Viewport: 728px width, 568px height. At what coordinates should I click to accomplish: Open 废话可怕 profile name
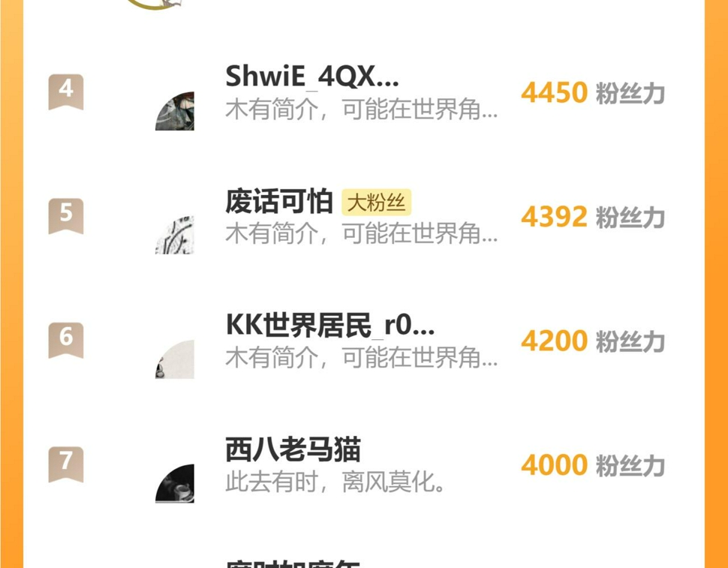click(279, 201)
